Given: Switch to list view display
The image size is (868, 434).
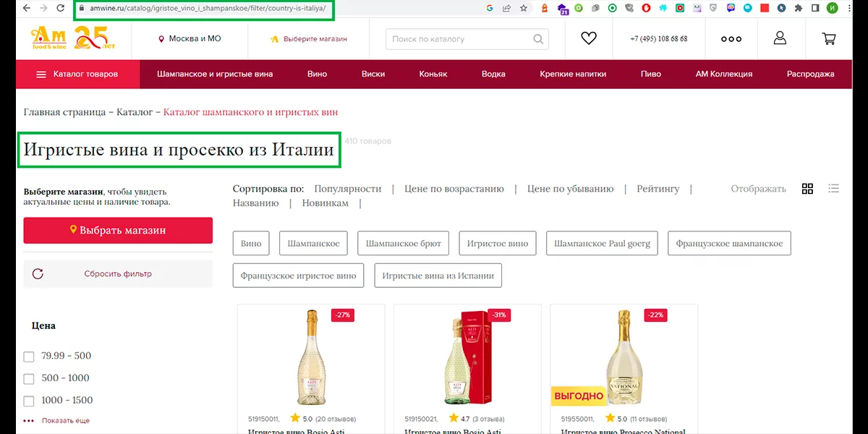Looking at the screenshot, I should point(833,189).
